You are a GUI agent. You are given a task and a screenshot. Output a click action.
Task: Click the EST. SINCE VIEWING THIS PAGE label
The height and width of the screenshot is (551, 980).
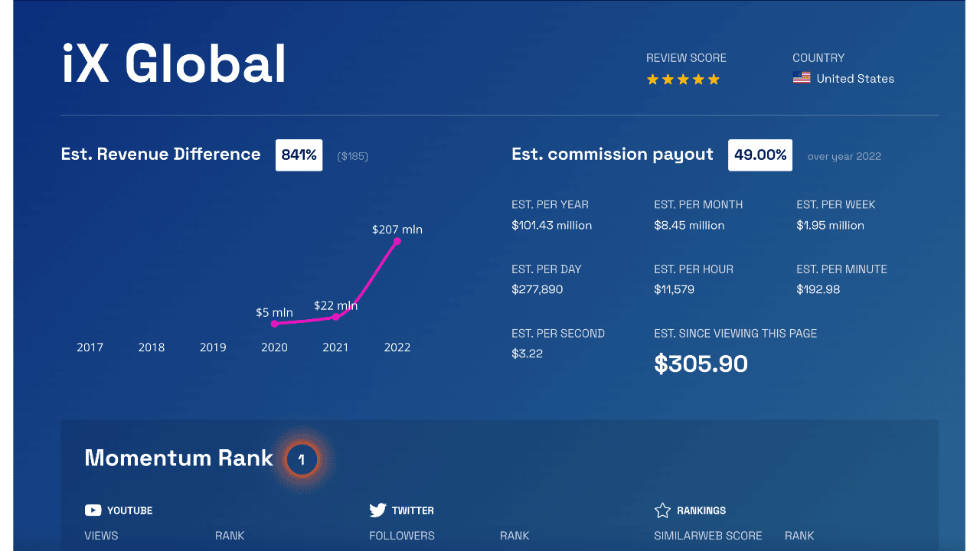(x=736, y=334)
